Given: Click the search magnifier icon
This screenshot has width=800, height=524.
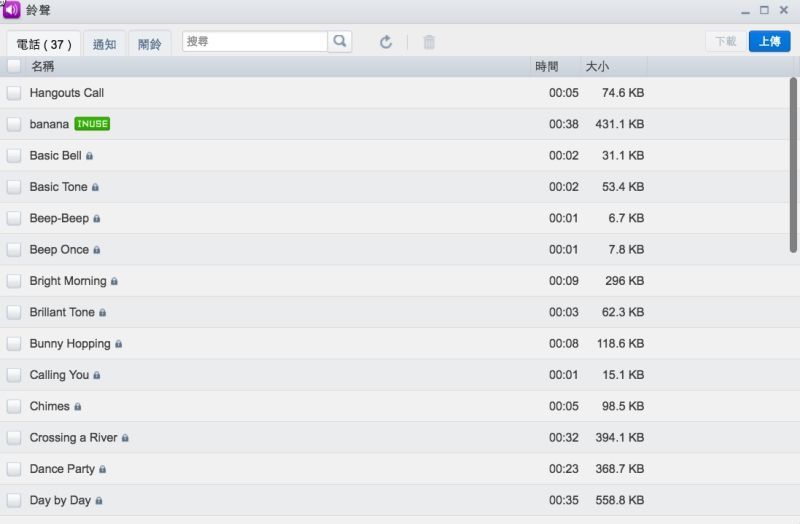Looking at the screenshot, I should (340, 41).
